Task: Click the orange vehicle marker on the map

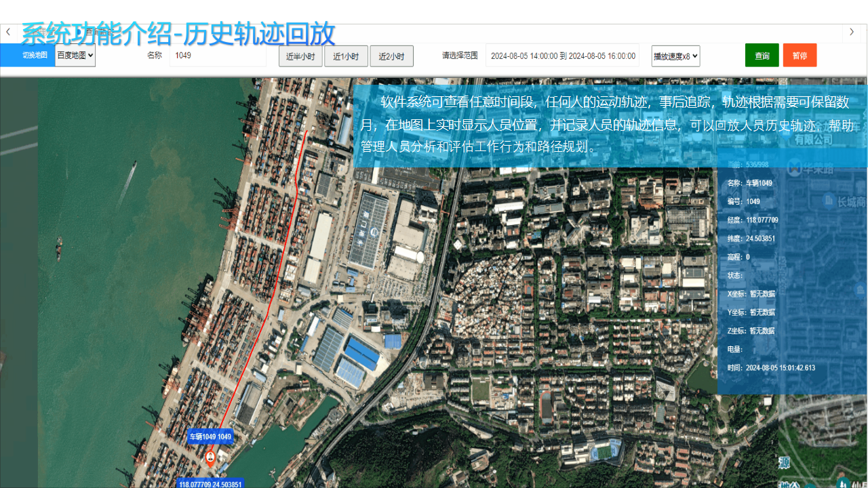Action: [x=210, y=459]
